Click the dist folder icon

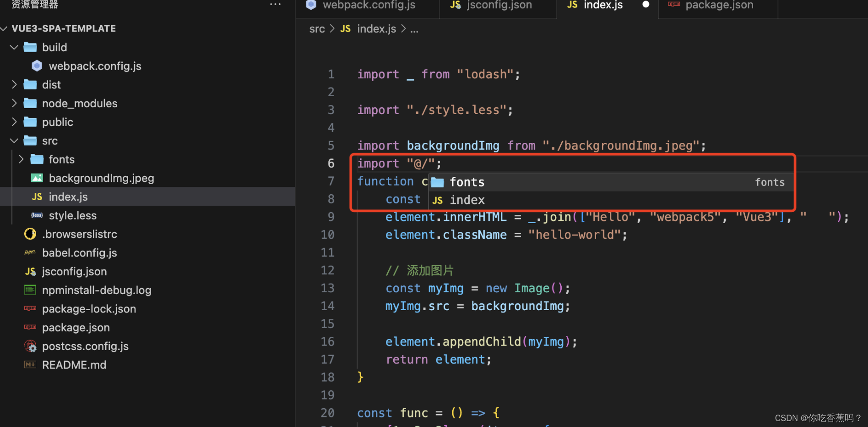point(30,84)
